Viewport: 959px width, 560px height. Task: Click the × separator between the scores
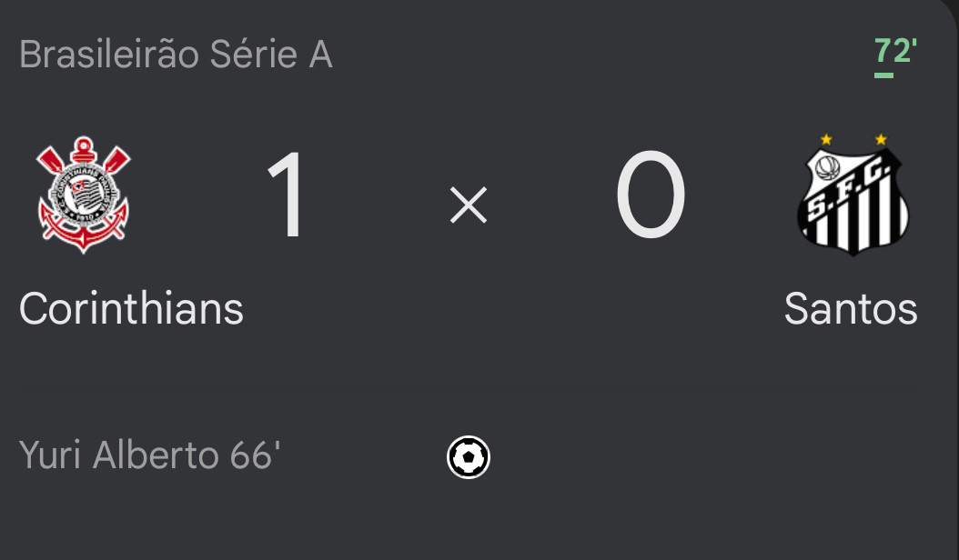pyautogui.click(x=469, y=205)
